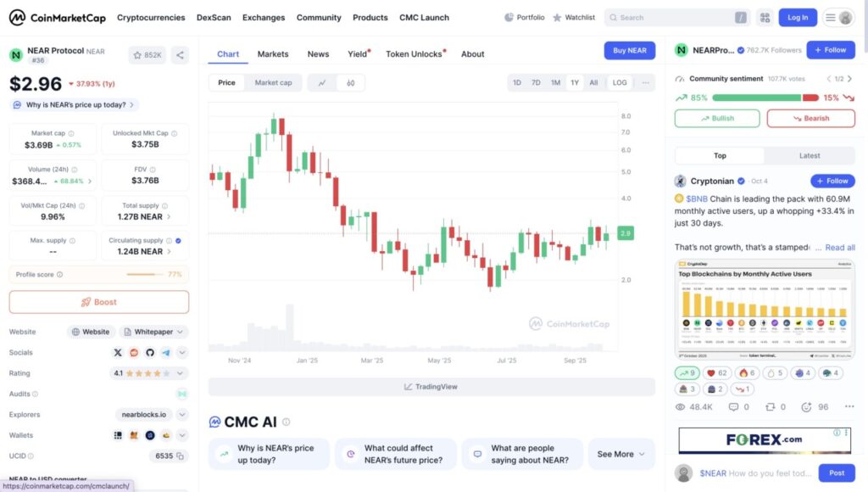Click the Telegram social icon
Viewport: 868px width, 492px height.
(x=166, y=353)
